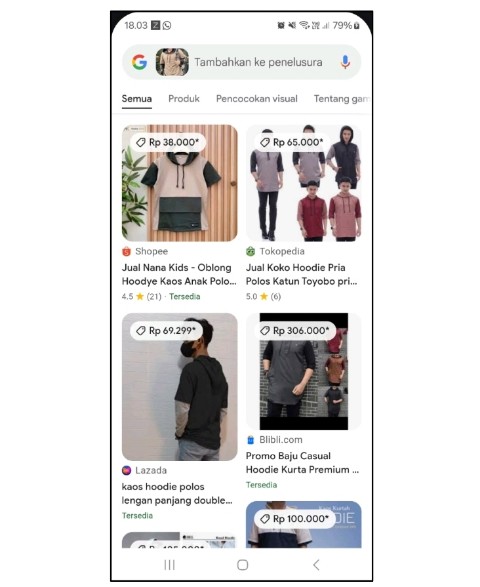Open the Tentang gambar tab
This screenshot has height=587, width=480.
[x=342, y=99]
